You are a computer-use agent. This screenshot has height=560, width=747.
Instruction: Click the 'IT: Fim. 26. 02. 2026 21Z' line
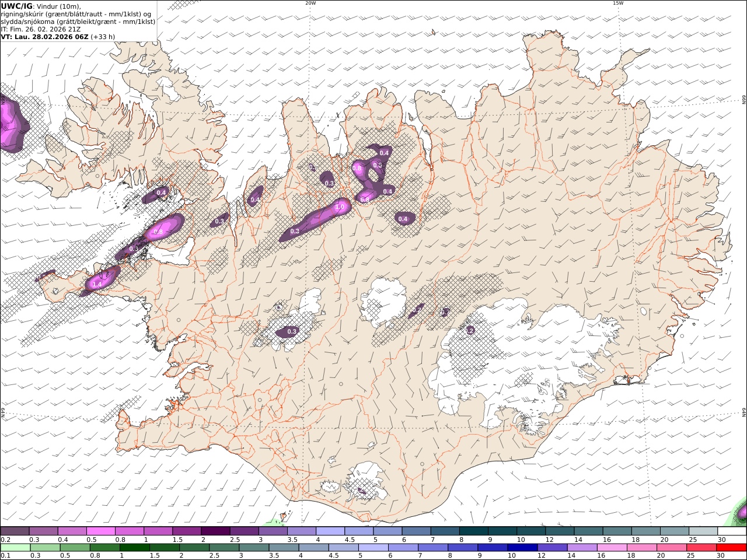click(x=41, y=29)
